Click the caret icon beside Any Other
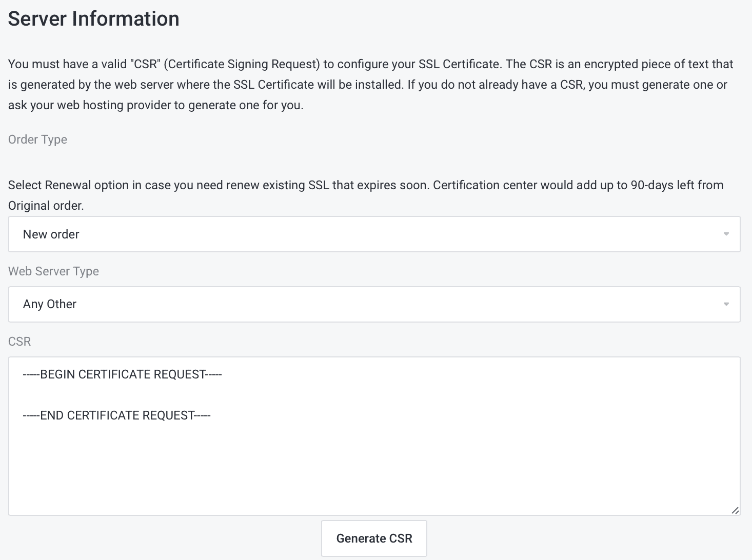Viewport: 752px width, 560px height. tap(726, 305)
